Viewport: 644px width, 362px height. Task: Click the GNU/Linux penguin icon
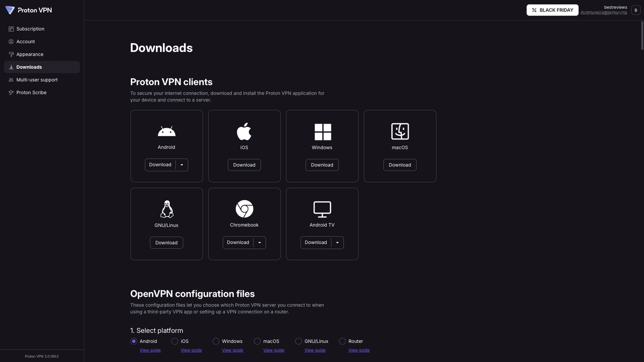pos(166,209)
